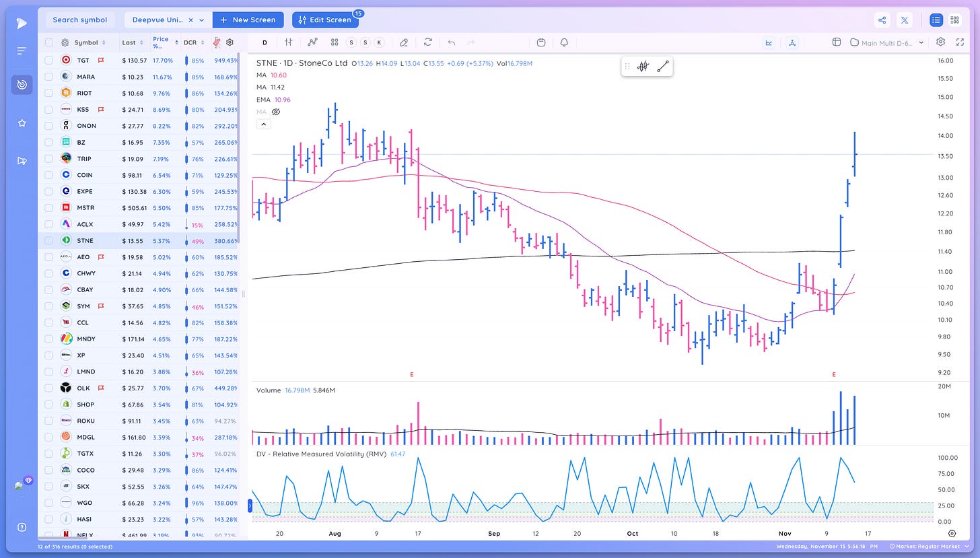The image size is (980, 558).
Task: Select the ONON row in watchlist
Action: 139,126
